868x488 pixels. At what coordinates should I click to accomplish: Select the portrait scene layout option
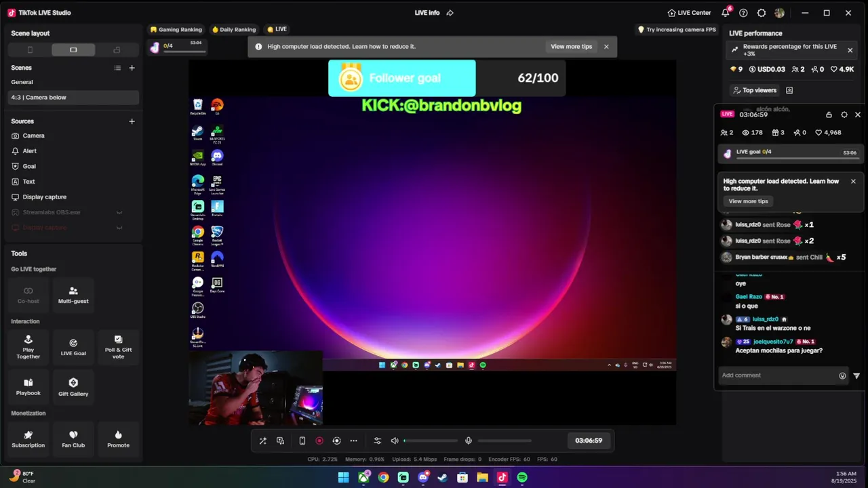click(x=30, y=49)
